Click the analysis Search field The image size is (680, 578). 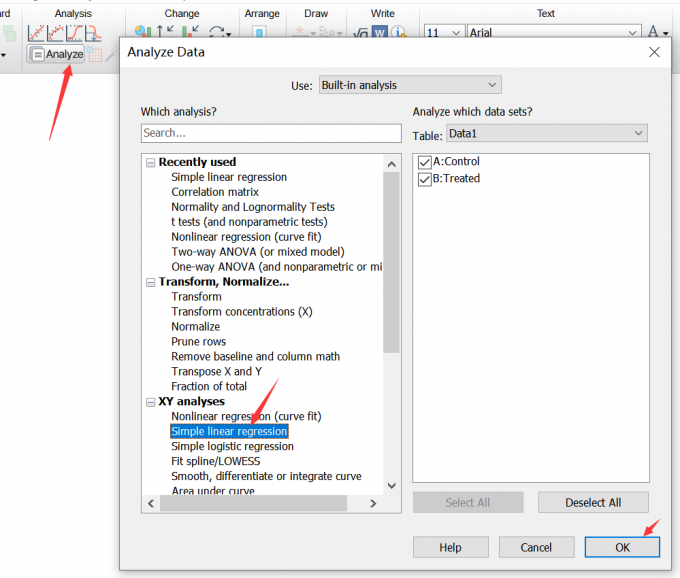click(271, 133)
